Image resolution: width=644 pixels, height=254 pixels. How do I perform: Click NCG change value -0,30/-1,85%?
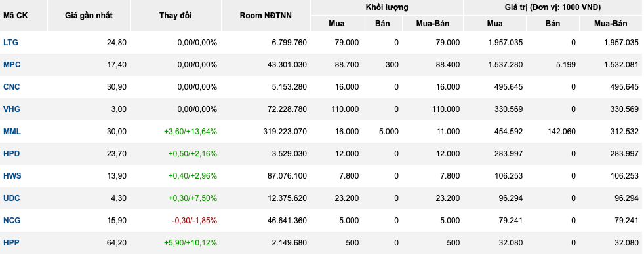194,221
